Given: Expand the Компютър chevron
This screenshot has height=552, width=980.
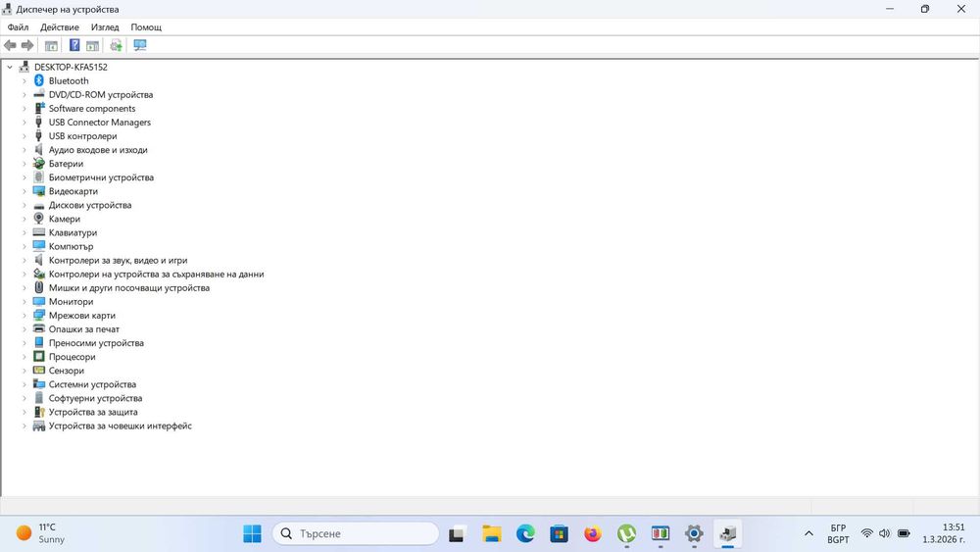Looking at the screenshot, I should point(24,246).
